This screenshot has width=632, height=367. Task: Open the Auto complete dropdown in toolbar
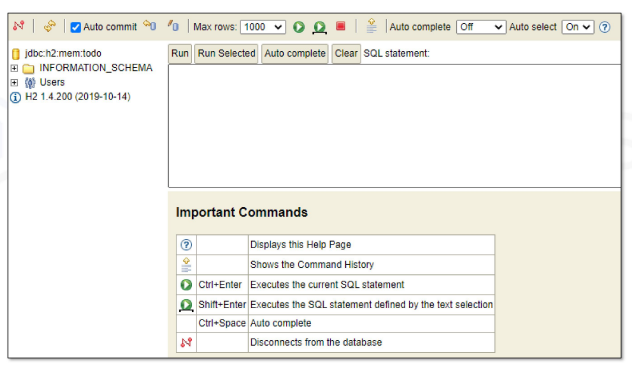pyautogui.click(x=481, y=27)
